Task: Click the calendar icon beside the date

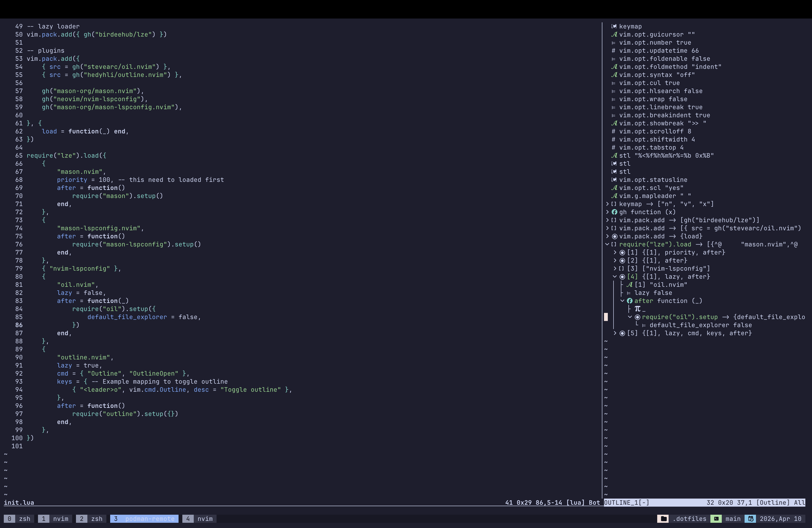Action: 750,519
